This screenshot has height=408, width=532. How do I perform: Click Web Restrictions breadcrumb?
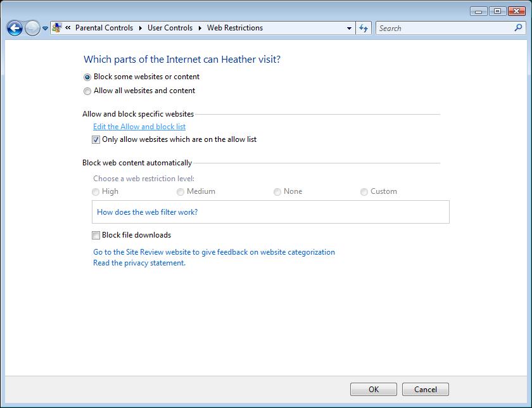pos(235,28)
